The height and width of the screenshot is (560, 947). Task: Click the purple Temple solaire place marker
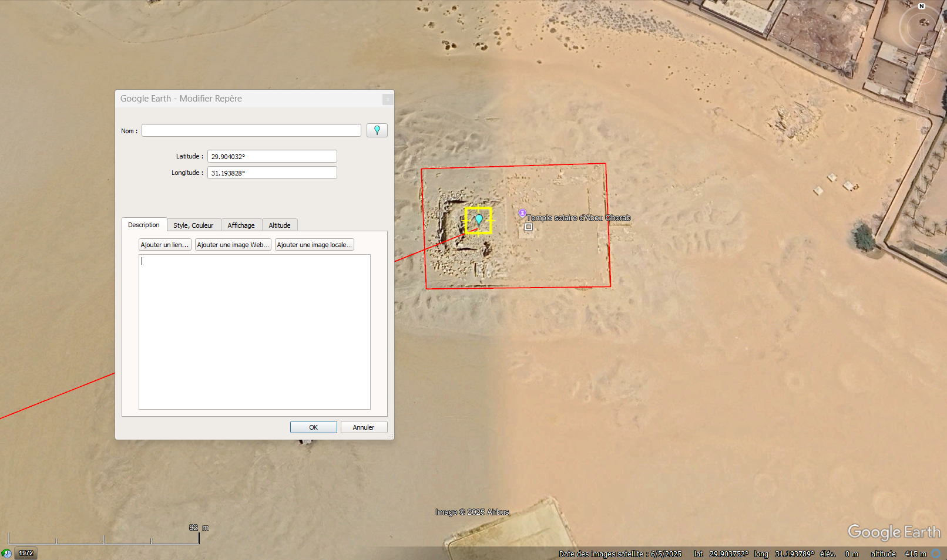point(522,213)
